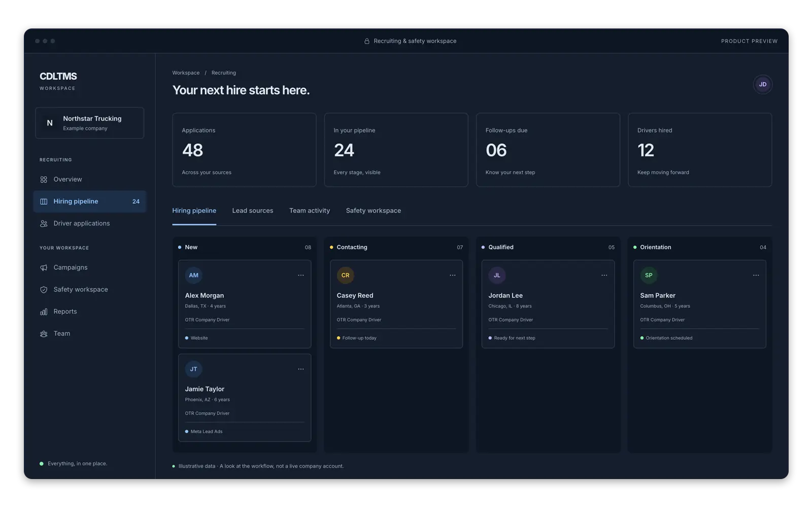Viewport: 812px width, 508px height.
Task: Click the Jamie Taylor name
Action: 205,389
